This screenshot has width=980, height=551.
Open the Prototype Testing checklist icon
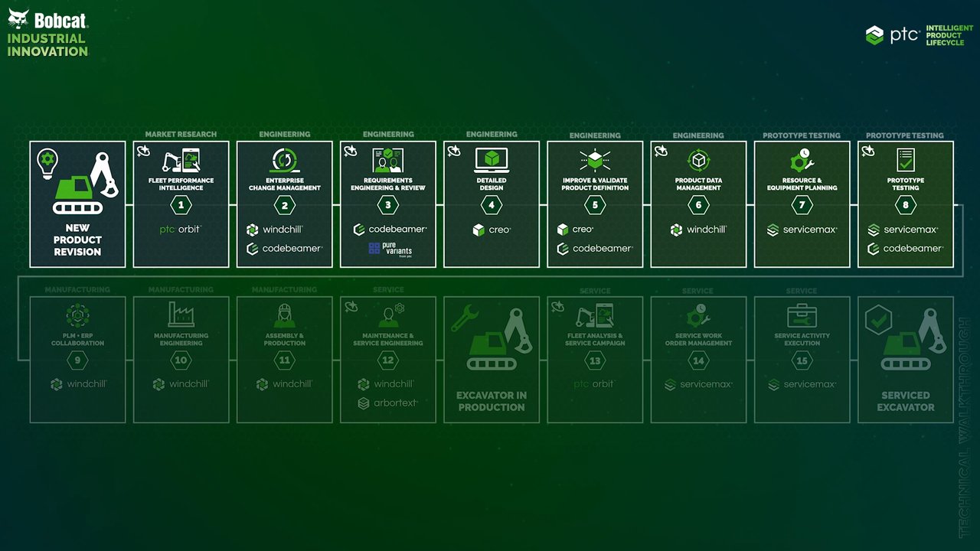[906, 160]
